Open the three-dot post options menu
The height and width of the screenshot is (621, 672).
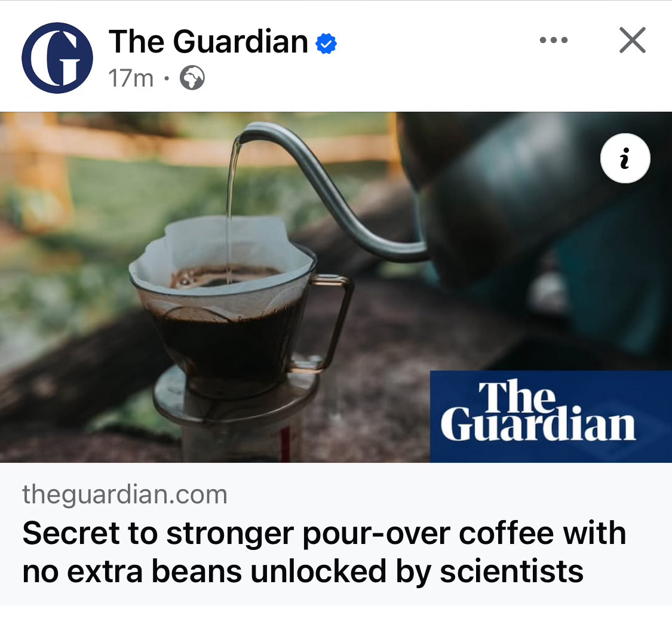pos(553,40)
